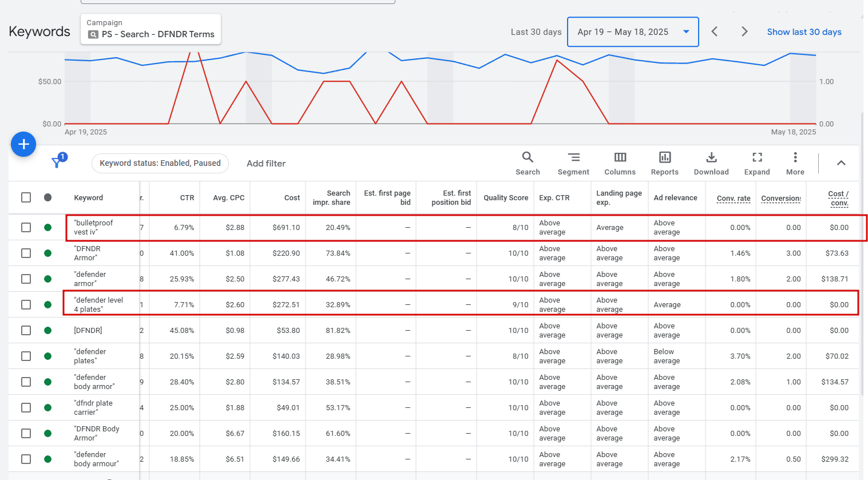The image size is (868, 480).
Task: Click the $691.10 cost cell
Action: (x=286, y=228)
